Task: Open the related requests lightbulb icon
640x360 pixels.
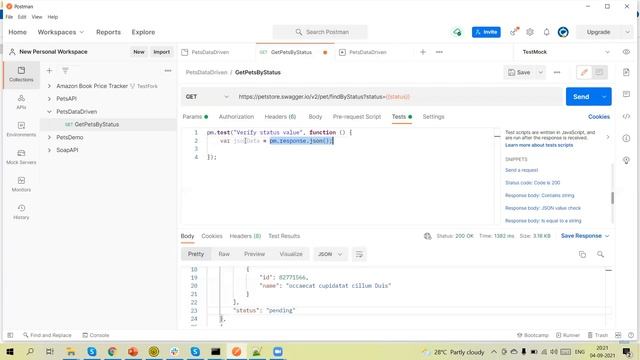Action: tap(626, 160)
